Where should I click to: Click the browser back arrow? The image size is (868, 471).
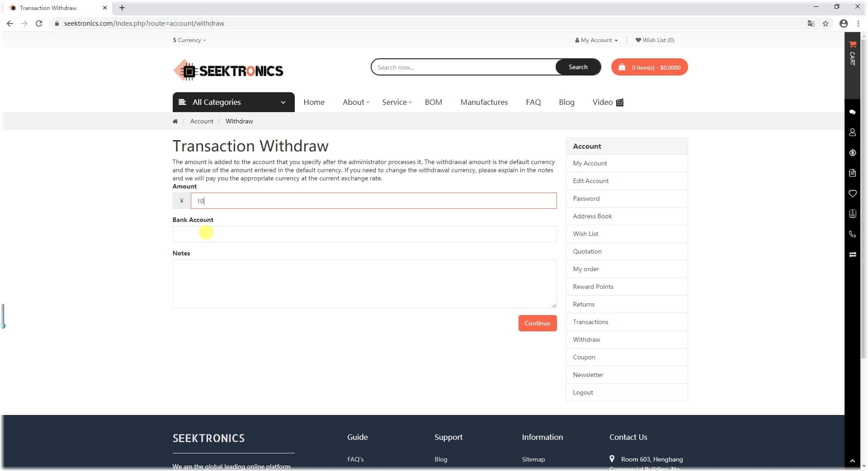tap(10, 24)
